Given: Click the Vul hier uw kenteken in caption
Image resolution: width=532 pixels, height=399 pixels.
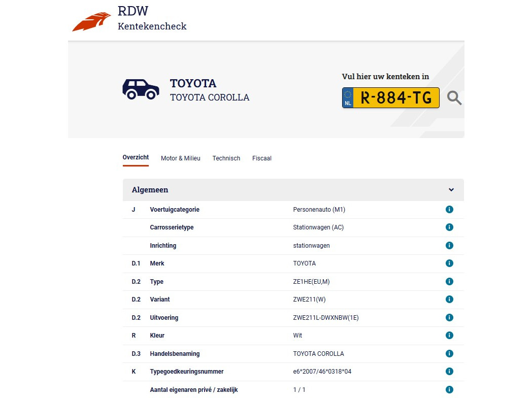Looking at the screenshot, I should (x=385, y=77).
